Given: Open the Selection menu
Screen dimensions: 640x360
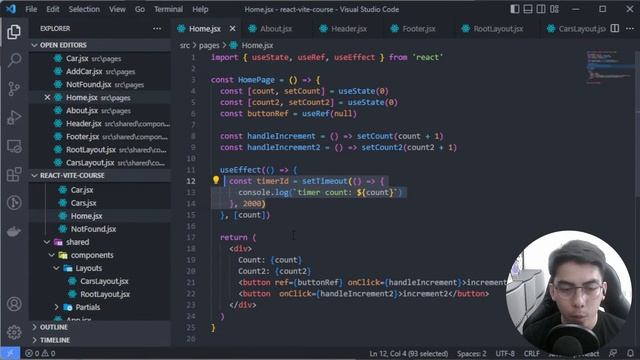Looking at the screenshot, I should pyautogui.click(x=84, y=9).
